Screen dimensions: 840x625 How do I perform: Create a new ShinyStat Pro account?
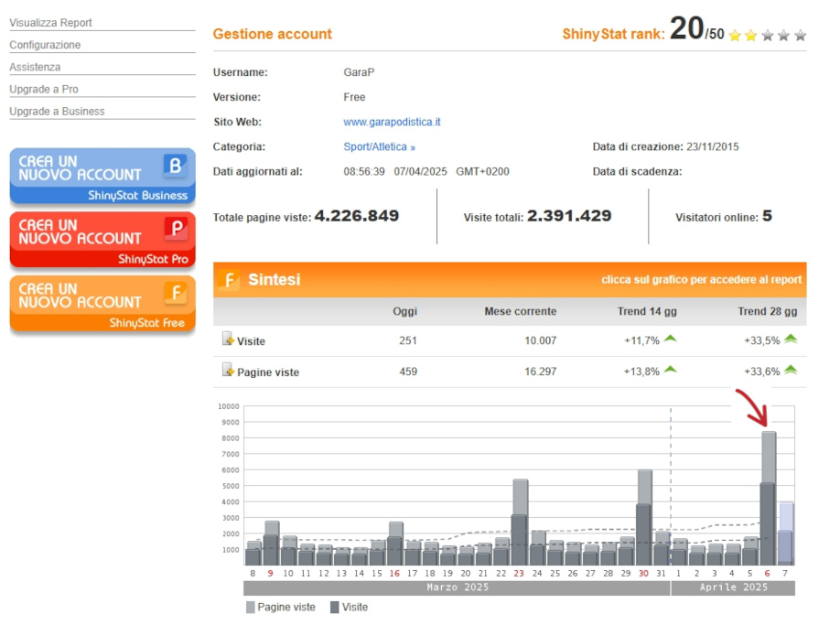[102, 240]
